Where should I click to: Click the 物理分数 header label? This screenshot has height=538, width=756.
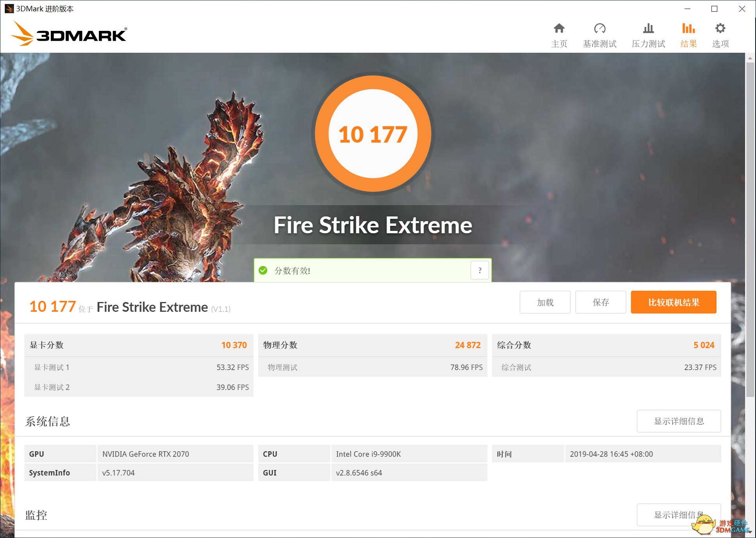coord(280,345)
